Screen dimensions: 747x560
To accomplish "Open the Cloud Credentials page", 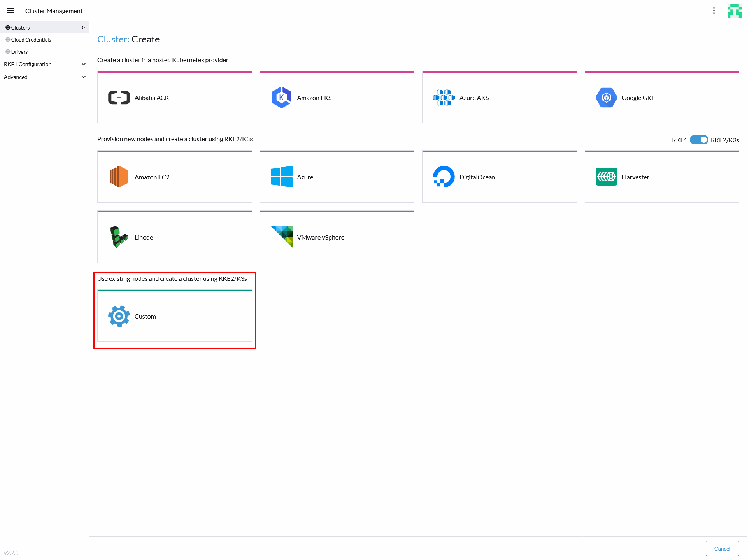I will click(x=31, y=39).
